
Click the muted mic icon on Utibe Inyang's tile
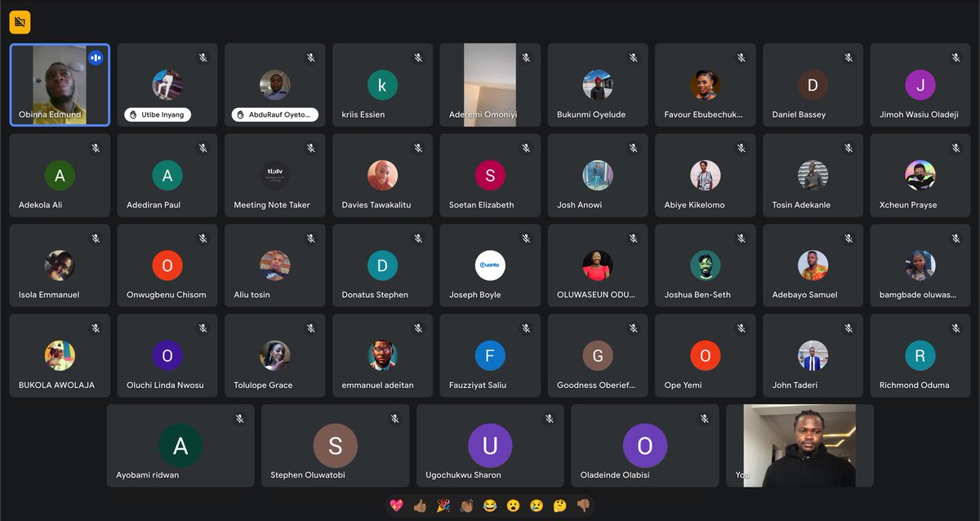(x=203, y=58)
